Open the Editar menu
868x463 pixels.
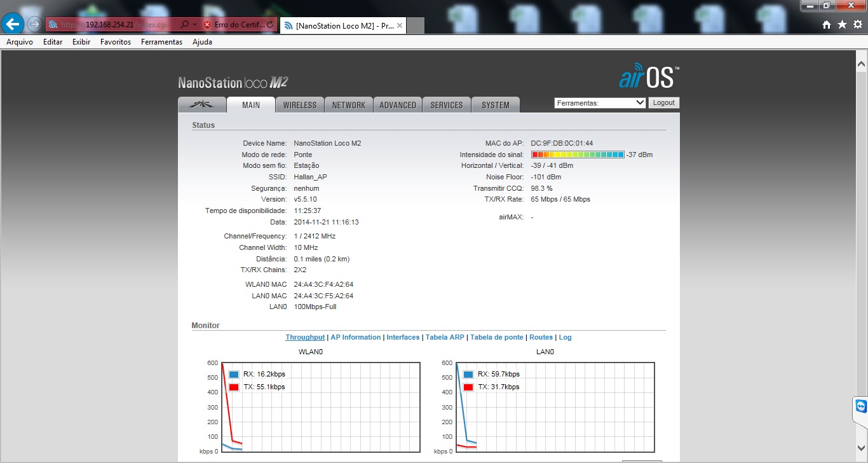53,42
